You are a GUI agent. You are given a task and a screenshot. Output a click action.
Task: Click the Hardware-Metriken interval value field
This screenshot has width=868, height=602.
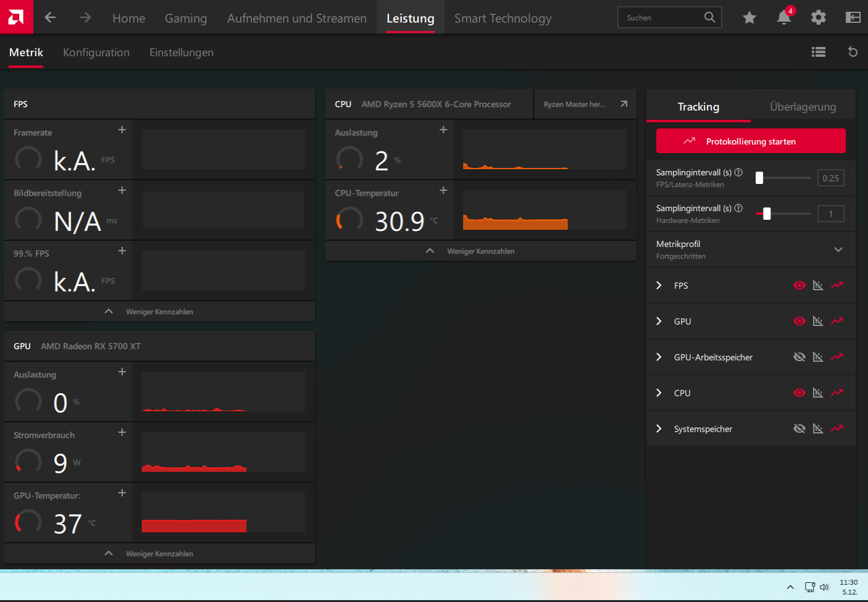coord(830,214)
